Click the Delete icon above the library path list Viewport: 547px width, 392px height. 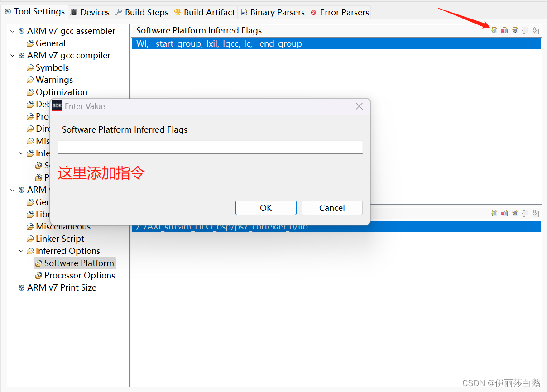(504, 213)
